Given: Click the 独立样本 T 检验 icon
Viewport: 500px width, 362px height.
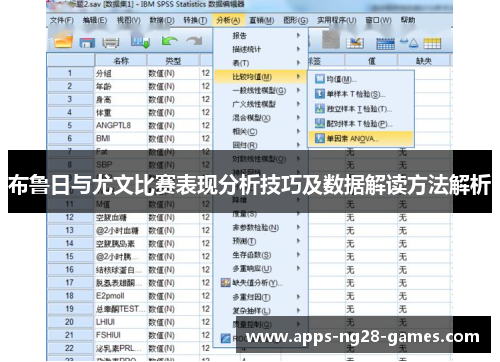Looking at the screenshot, I should [319, 108].
